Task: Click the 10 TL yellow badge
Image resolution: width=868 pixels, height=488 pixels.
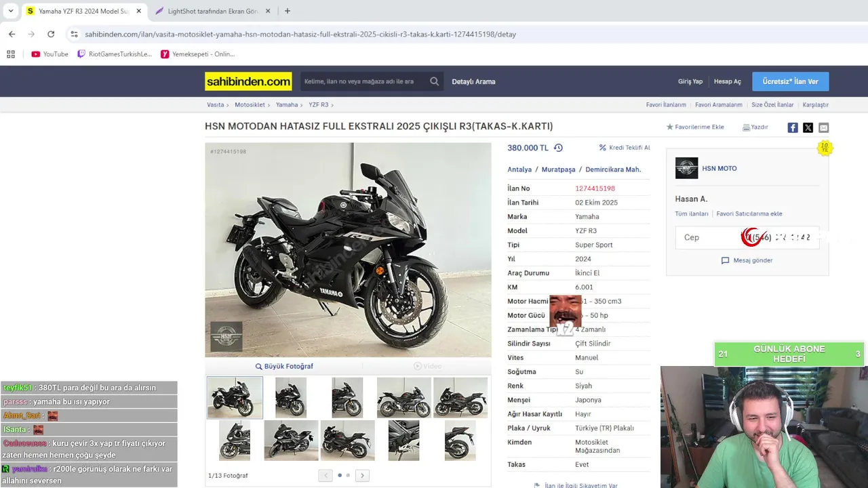Action: click(x=825, y=148)
